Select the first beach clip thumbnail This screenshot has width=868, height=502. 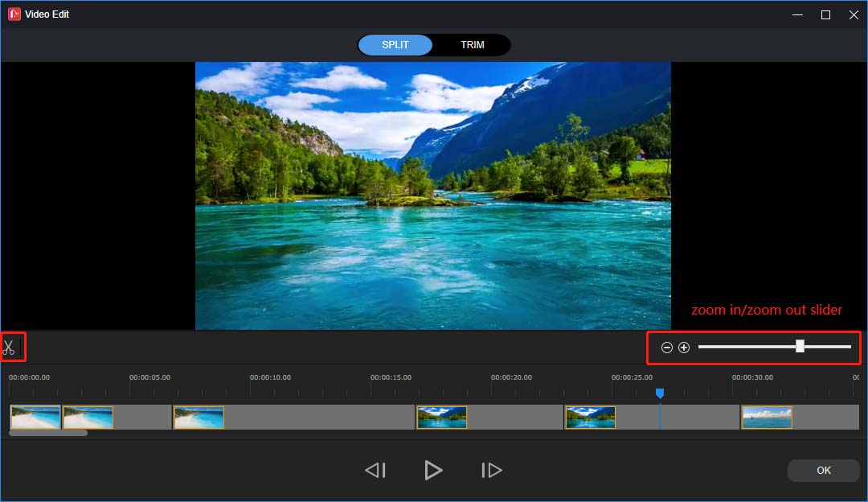click(x=35, y=417)
